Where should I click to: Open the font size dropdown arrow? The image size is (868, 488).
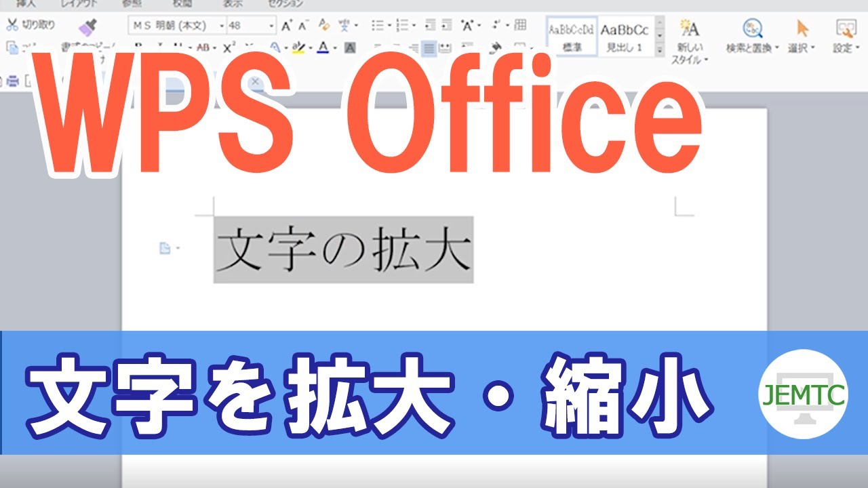(x=271, y=26)
